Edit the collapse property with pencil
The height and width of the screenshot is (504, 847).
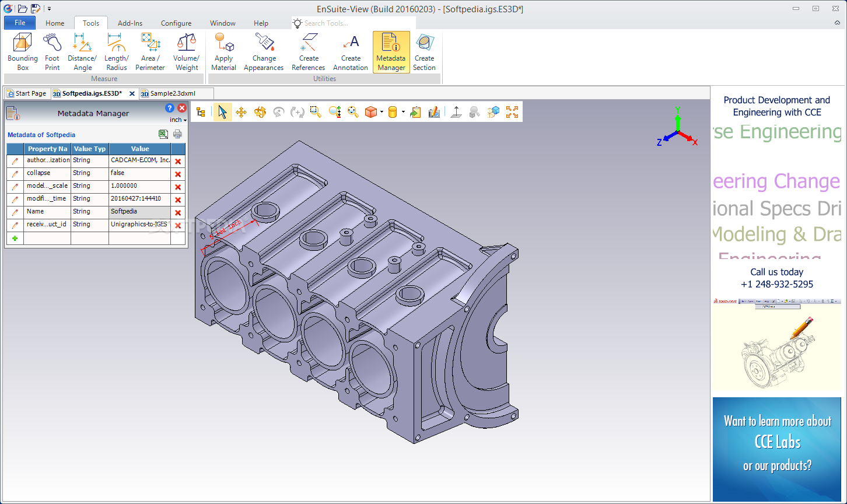coord(15,174)
